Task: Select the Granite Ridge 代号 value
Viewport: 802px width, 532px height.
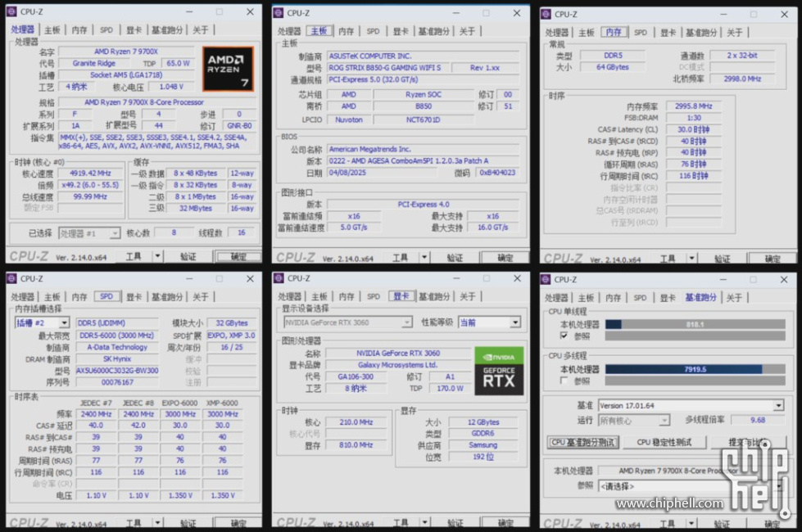Action: [x=93, y=63]
